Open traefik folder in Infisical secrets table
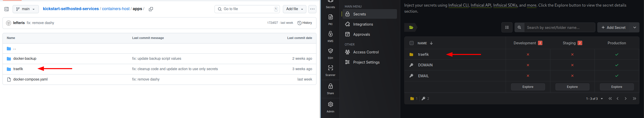The height and width of the screenshot is (118, 644). [x=423, y=54]
